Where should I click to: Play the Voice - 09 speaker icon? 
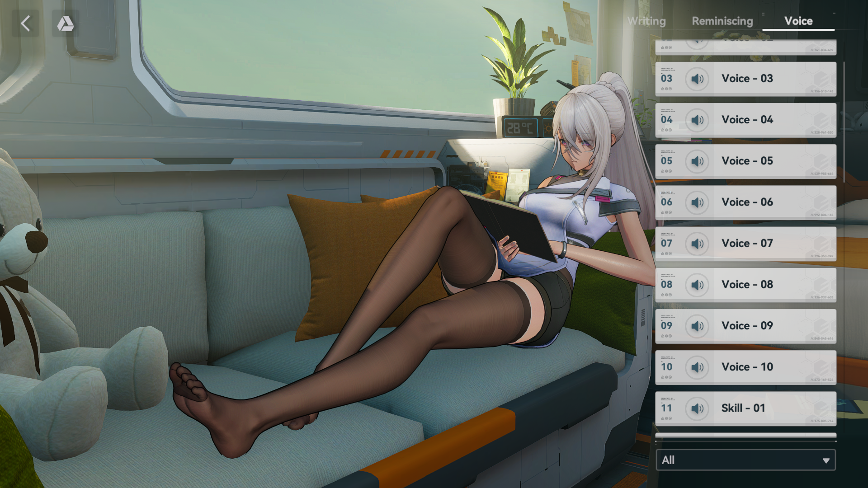pyautogui.click(x=697, y=326)
